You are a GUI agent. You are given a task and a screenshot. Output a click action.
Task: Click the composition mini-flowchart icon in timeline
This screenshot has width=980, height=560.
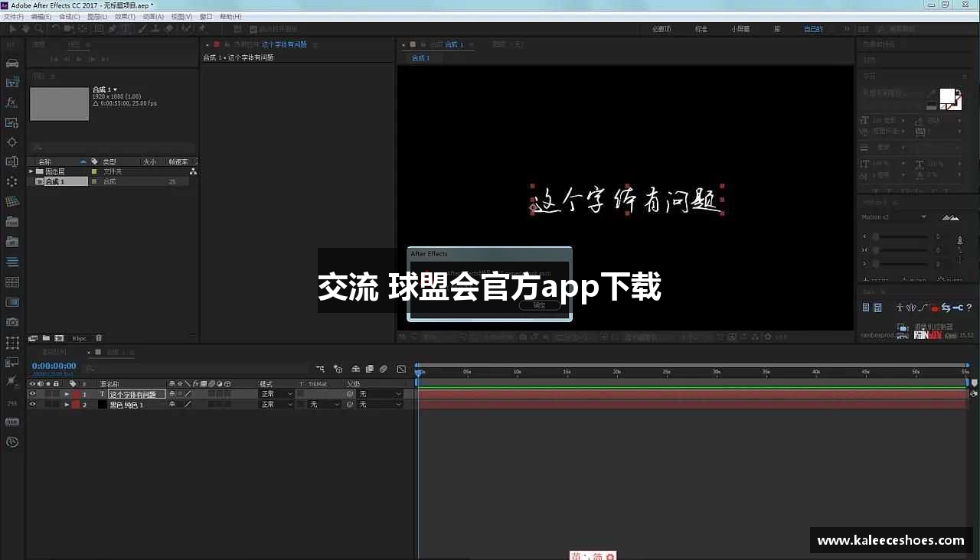pos(319,369)
